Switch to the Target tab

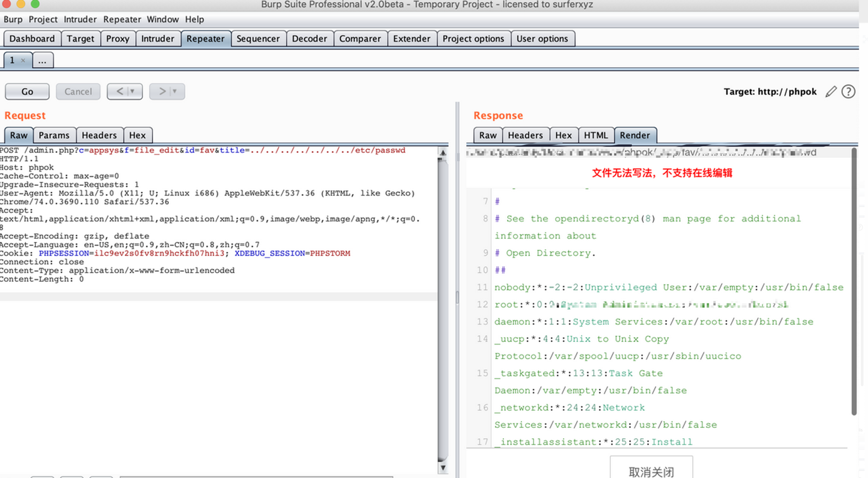[x=81, y=39]
